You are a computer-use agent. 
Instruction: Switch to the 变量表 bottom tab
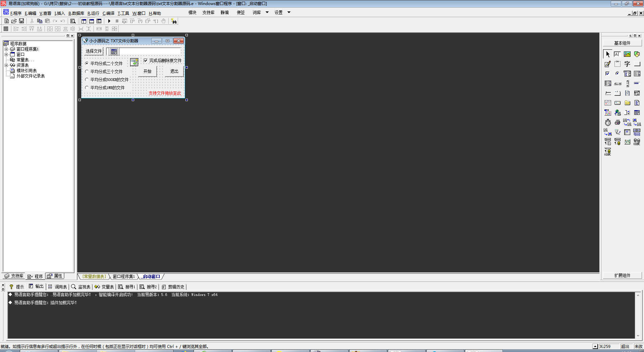pos(104,287)
